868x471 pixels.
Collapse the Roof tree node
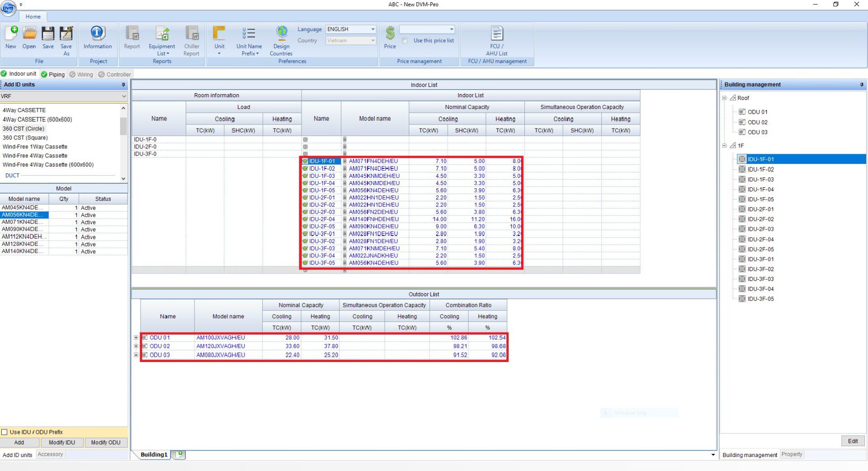coord(724,98)
